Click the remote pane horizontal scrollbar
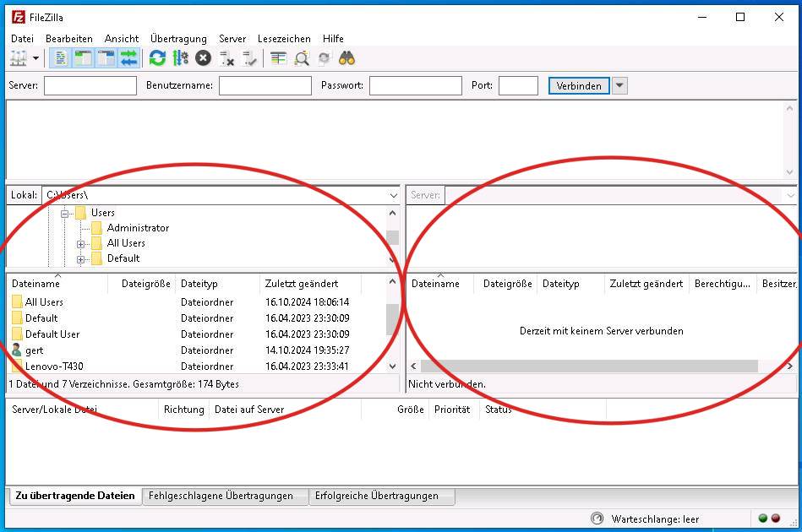 [589, 366]
